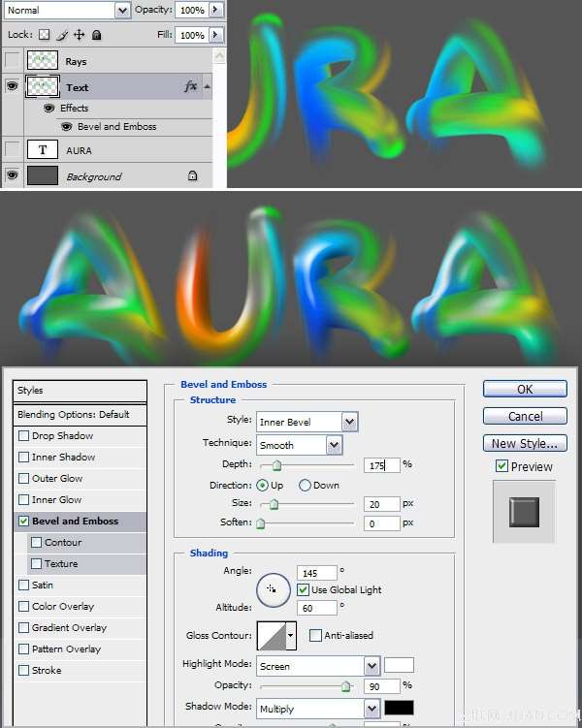The width and height of the screenshot is (582, 728).
Task: Click the lock image pixels brush icon
Action: (x=61, y=35)
